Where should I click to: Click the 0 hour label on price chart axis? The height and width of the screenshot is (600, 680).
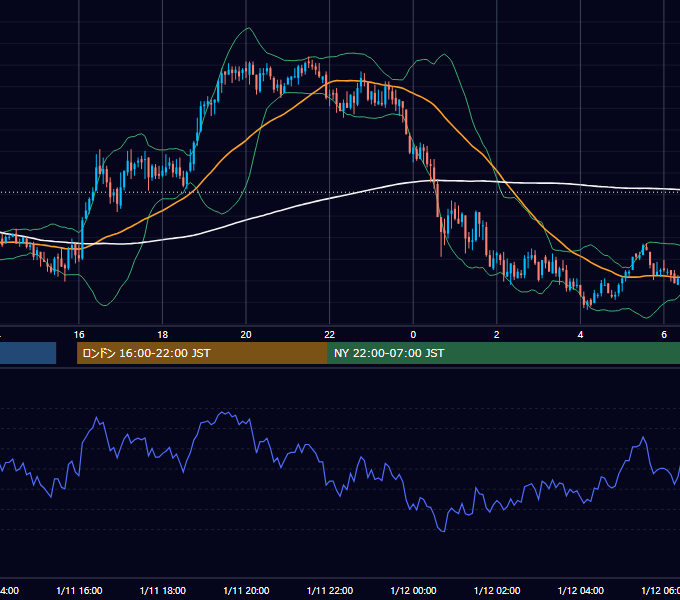[x=413, y=335]
